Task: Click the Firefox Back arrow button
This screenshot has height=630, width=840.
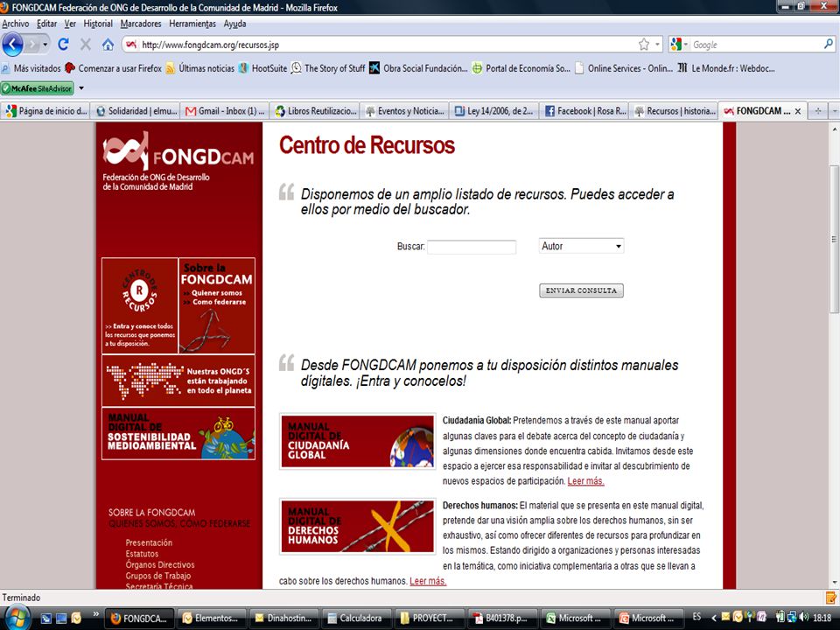Action: (13, 45)
